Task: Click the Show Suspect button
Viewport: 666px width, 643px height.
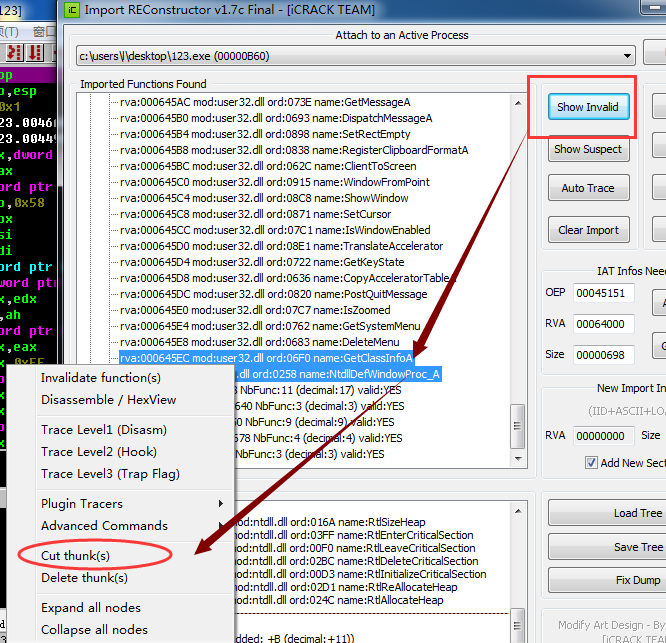Action: [x=588, y=149]
